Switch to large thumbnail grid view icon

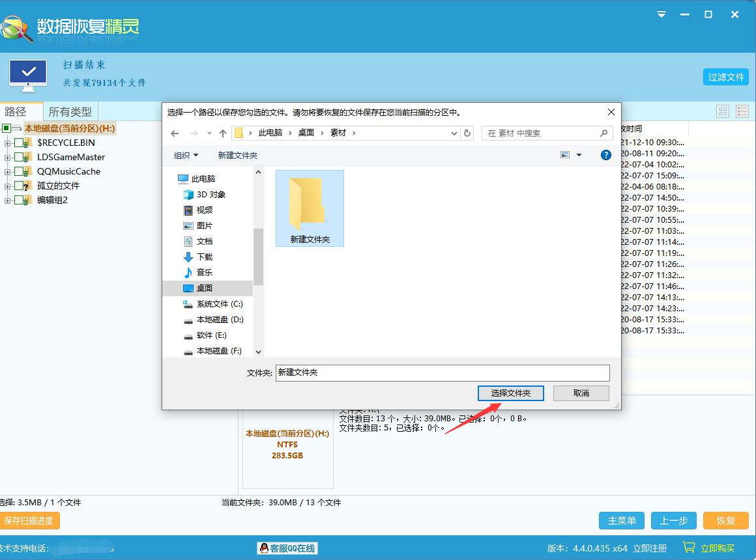(x=723, y=111)
